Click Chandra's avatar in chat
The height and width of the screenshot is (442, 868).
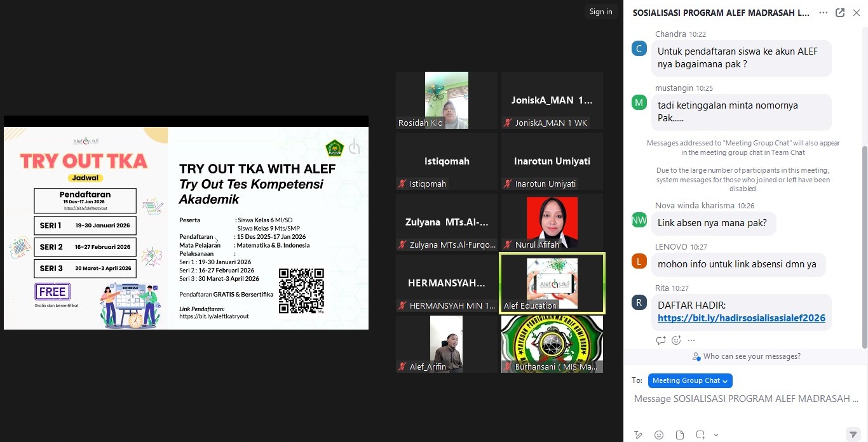tap(639, 49)
